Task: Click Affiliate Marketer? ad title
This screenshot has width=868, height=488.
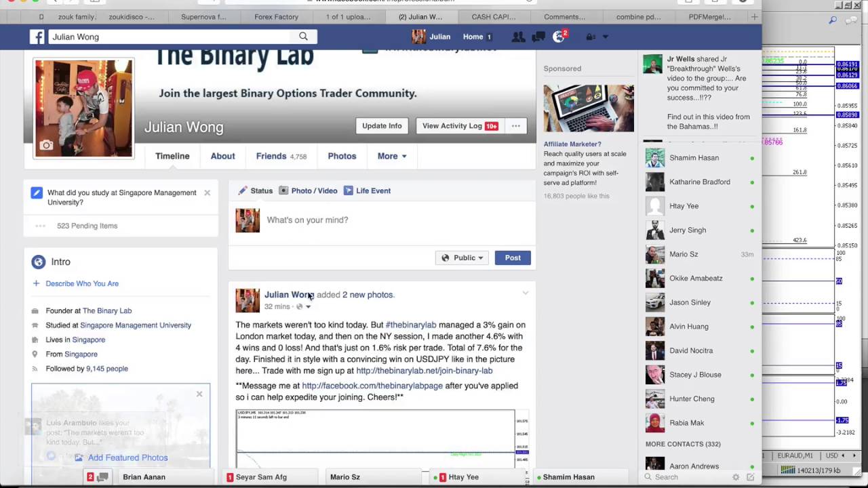Action: (572, 144)
